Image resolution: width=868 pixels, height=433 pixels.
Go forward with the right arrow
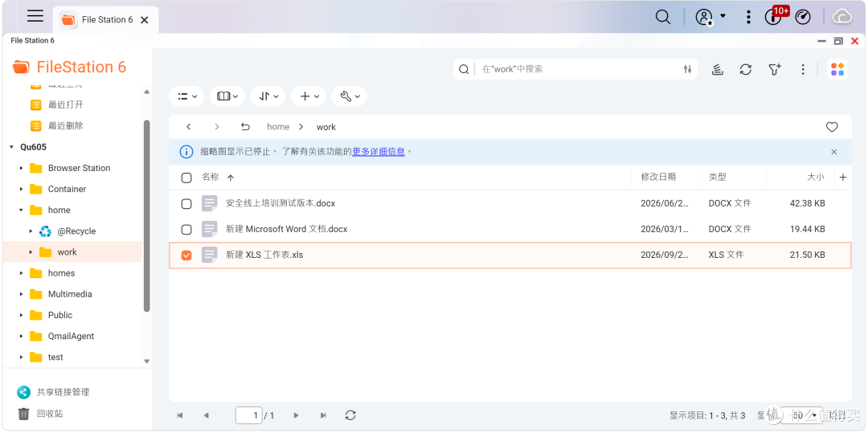tap(217, 127)
